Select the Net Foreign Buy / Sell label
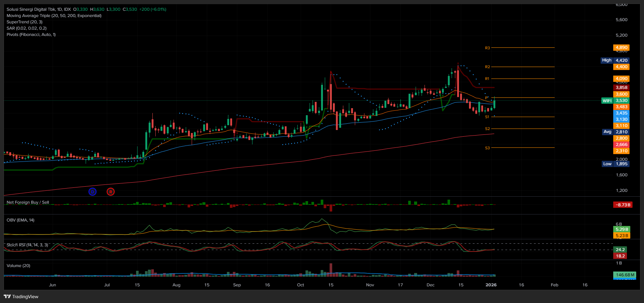This screenshot has height=303, width=644. point(28,202)
